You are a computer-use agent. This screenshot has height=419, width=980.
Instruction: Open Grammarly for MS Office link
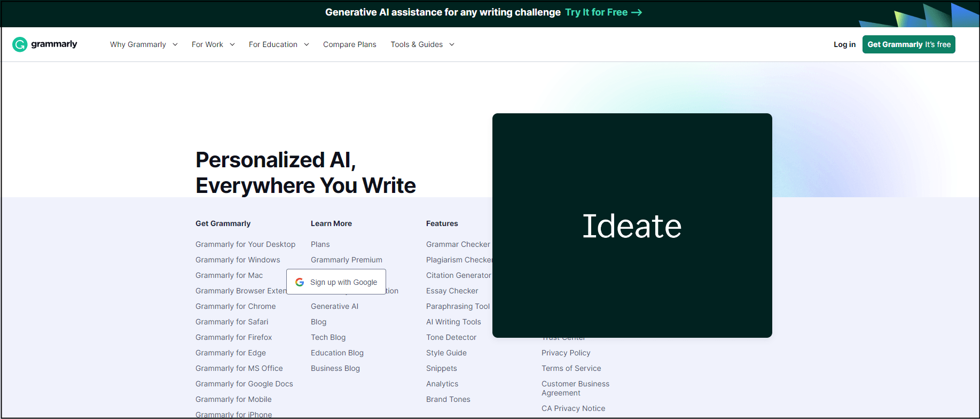(x=239, y=368)
